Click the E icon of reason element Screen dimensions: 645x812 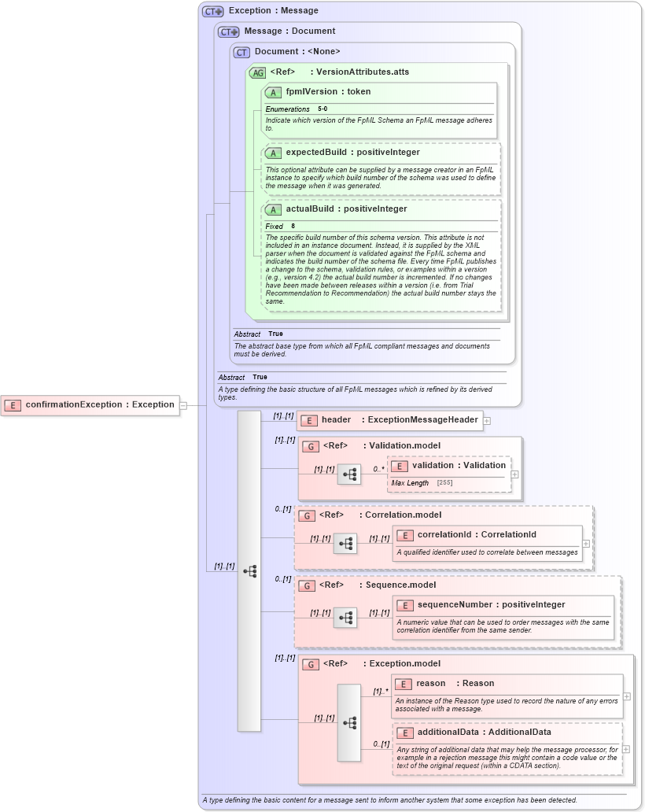[404, 684]
